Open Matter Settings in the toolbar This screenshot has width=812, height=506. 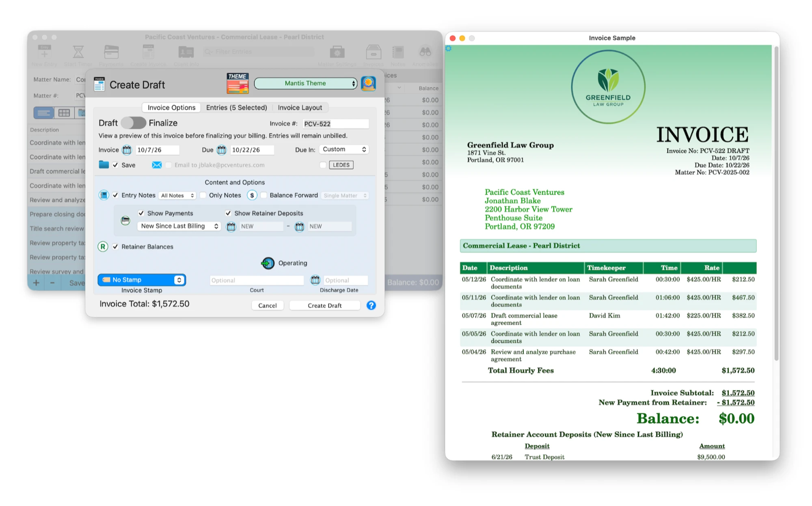337,52
